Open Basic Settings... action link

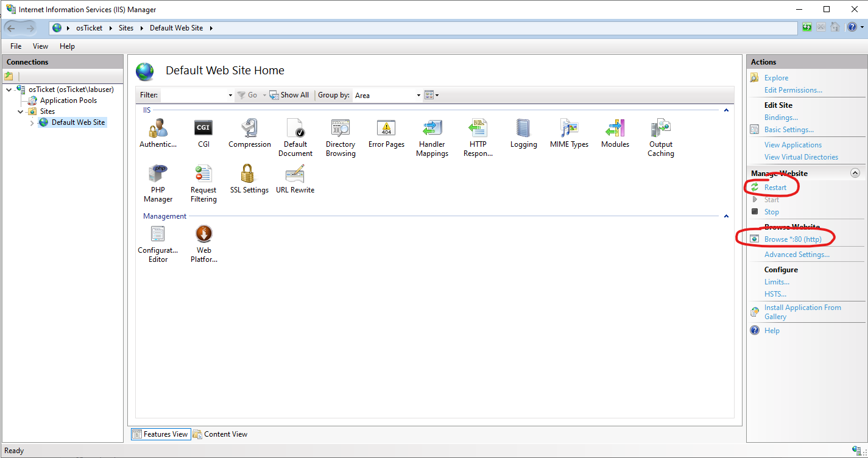789,130
